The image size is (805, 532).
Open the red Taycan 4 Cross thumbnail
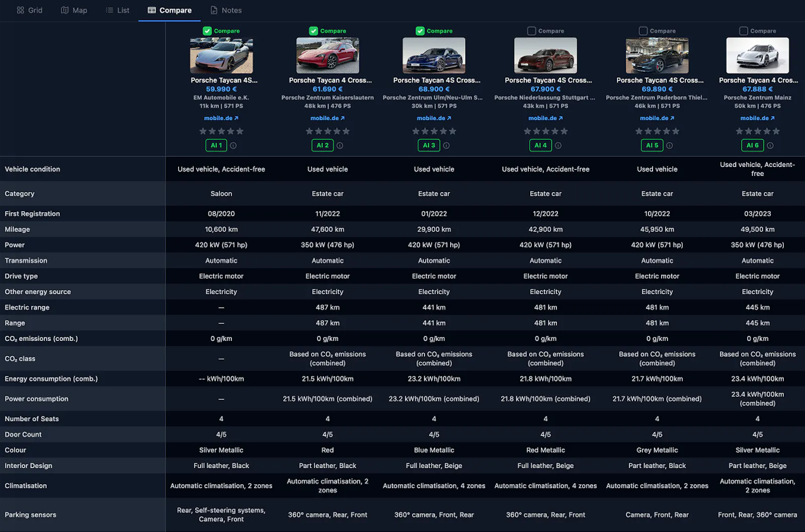tap(328, 55)
